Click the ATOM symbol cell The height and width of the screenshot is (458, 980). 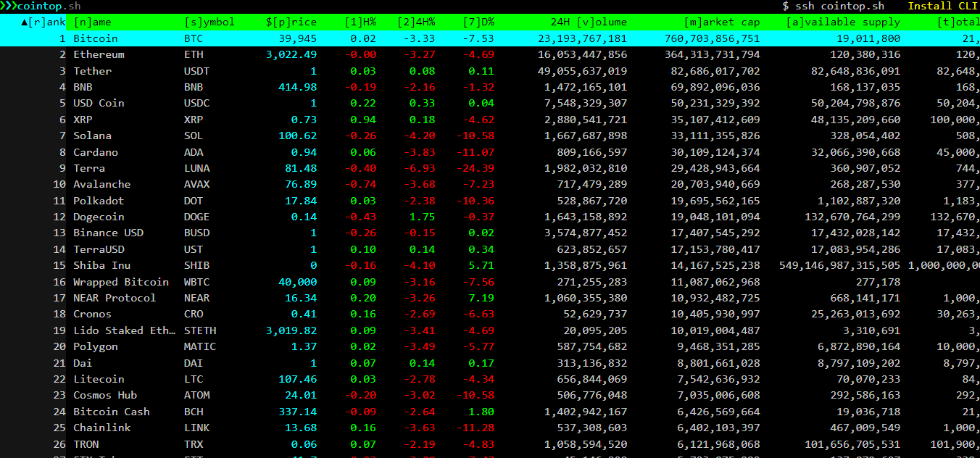[196, 395]
